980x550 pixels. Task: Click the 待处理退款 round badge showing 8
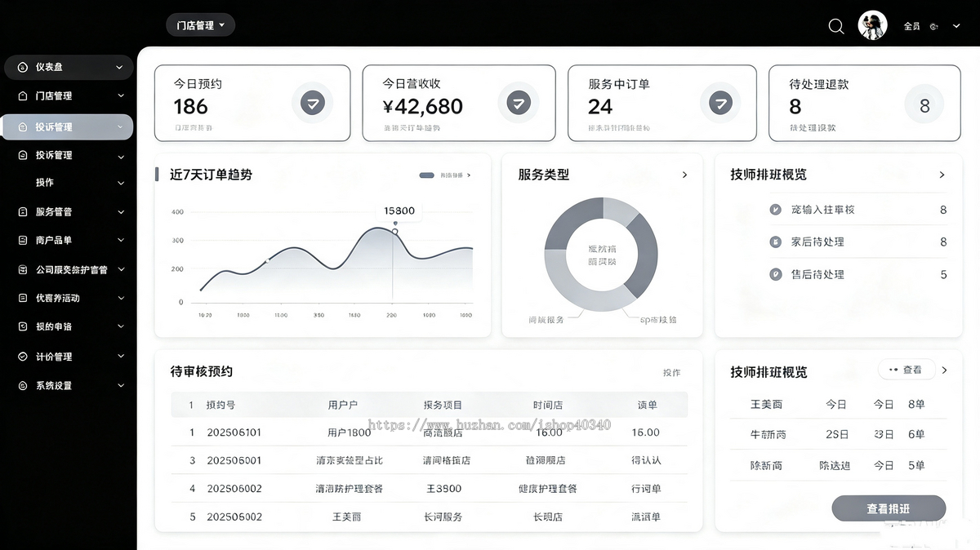[924, 105]
